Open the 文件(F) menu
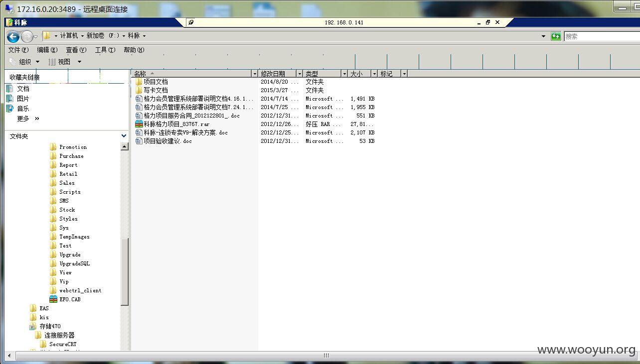This screenshot has width=640, height=364. pos(18,50)
